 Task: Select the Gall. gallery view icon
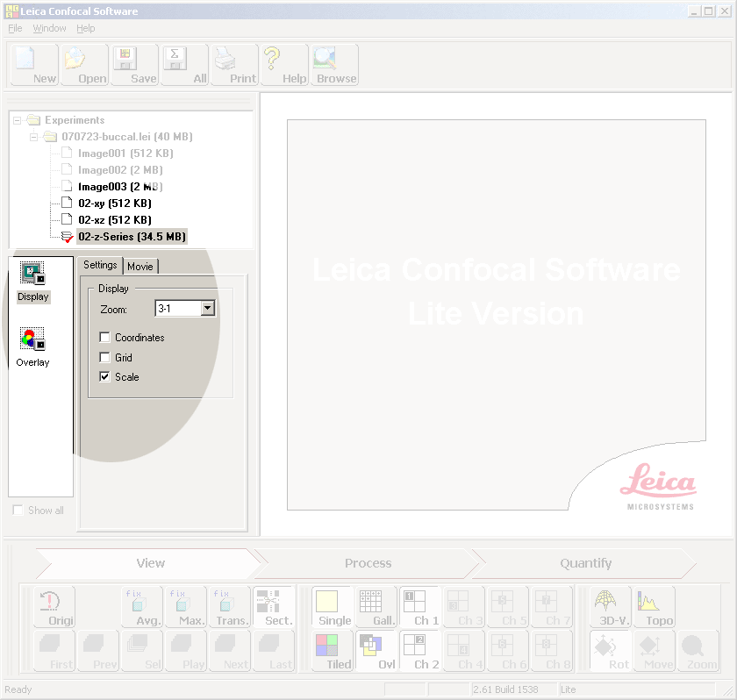coord(376,606)
